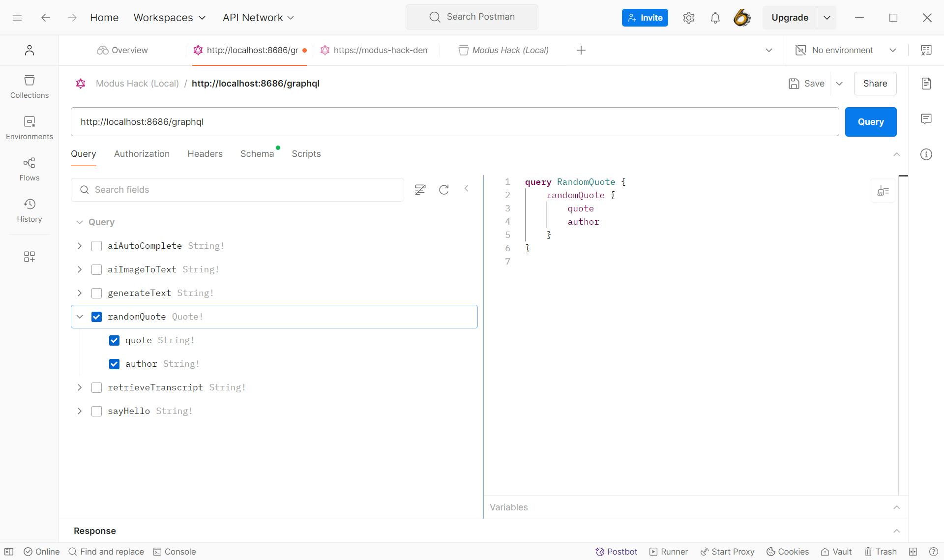944x560 pixels.
Task: Switch to the Headers tab
Action: [205, 154]
